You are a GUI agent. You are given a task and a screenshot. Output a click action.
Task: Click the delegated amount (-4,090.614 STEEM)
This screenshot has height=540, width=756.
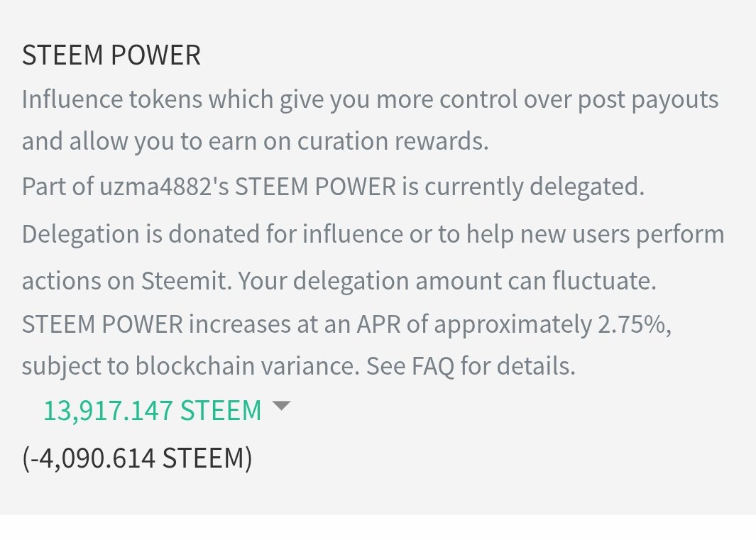137,458
